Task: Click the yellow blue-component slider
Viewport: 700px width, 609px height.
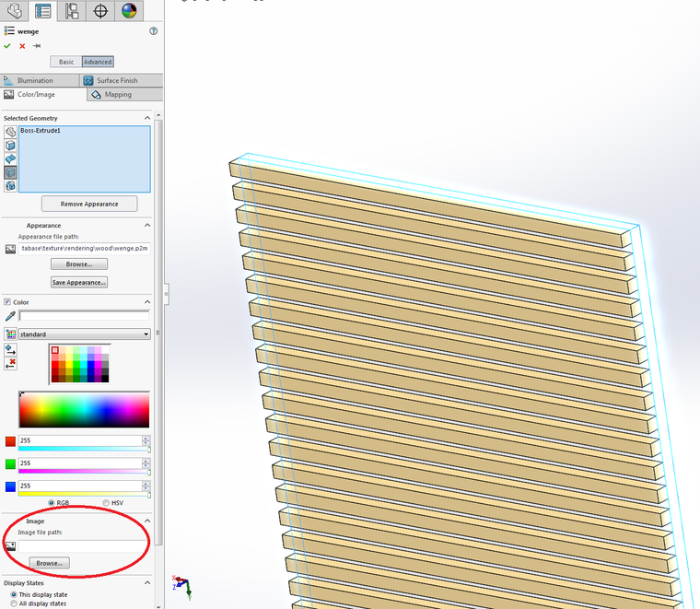Action: coord(85,494)
